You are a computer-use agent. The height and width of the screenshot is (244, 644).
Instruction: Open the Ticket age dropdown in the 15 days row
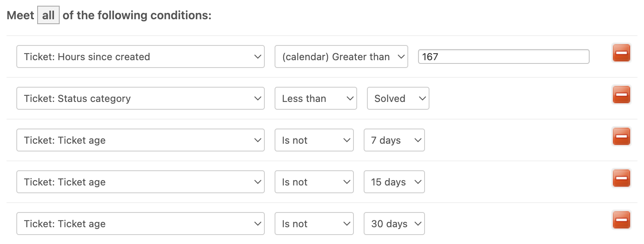(x=141, y=182)
